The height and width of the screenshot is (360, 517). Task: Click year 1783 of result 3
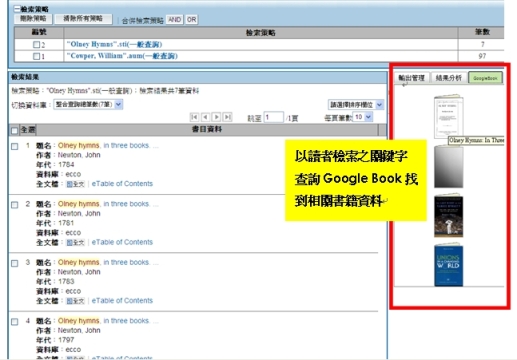[66, 282]
